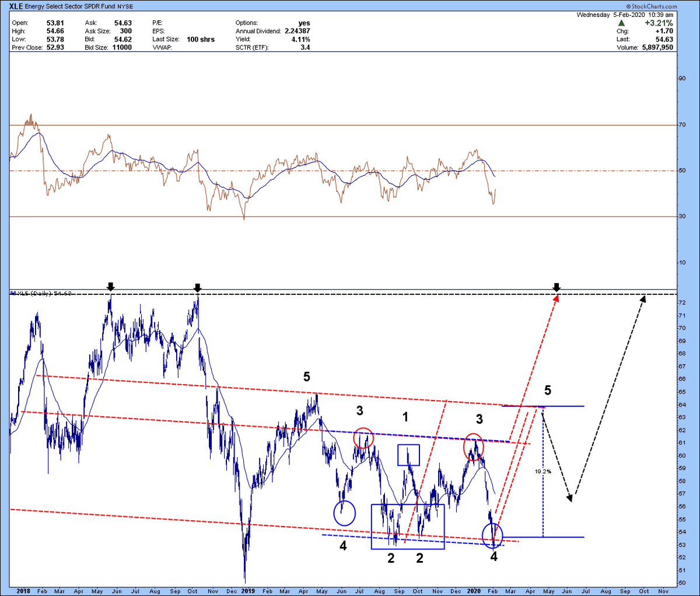The image size is (700, 596).
Task: Click the date Wednesday 5-Feb-2020 10:39 am
Action: point(625,15)
